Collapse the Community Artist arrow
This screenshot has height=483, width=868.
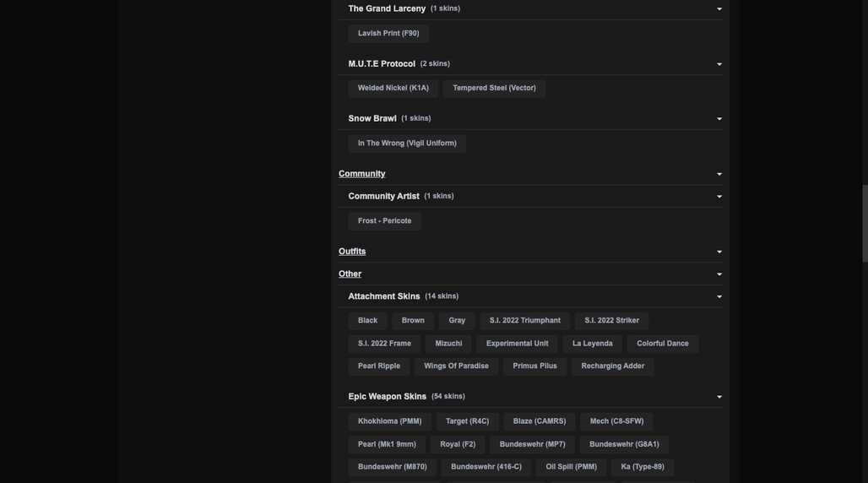pyautogui.click(x=719, y=197)
